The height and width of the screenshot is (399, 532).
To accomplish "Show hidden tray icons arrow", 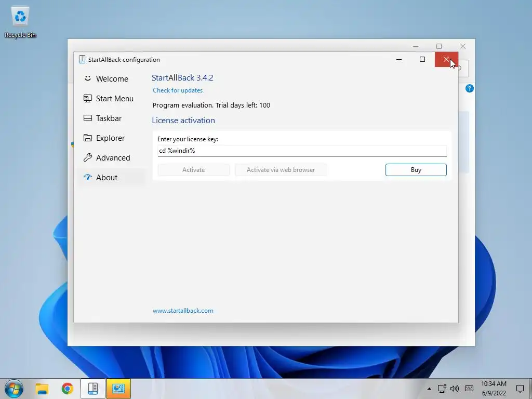I will [429, 389].
